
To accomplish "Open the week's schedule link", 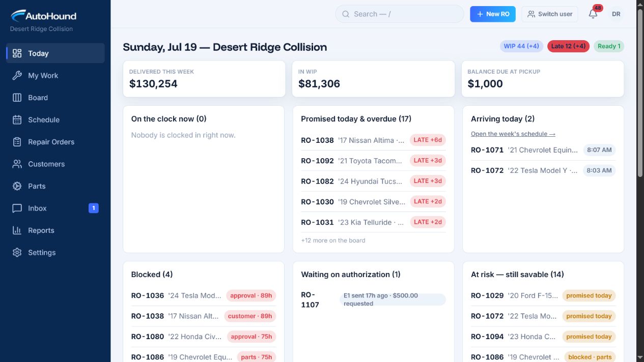I will pyautogui.click(x=513, y=134).
